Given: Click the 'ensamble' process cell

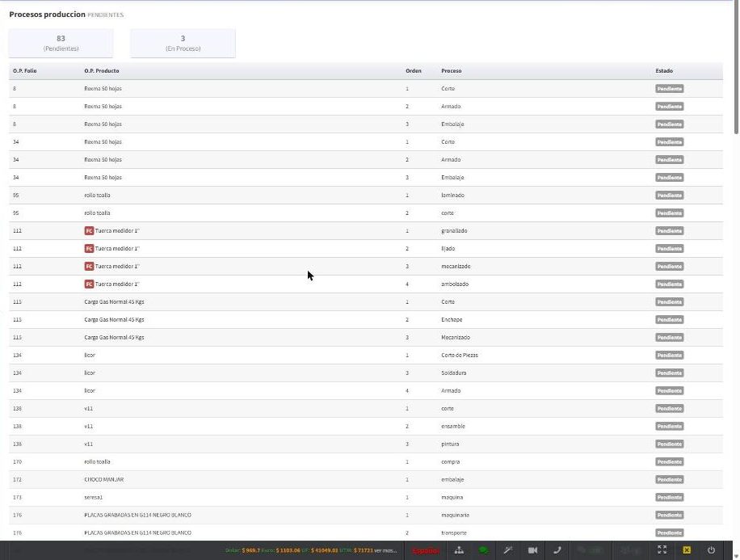Looking at the screenshot, I should pos(453,427).
